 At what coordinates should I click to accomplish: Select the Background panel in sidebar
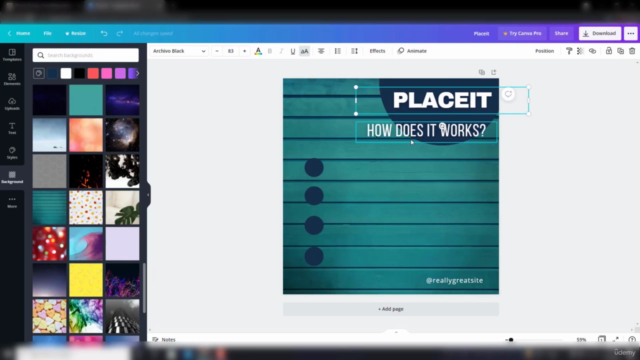[x=12, y=177]
